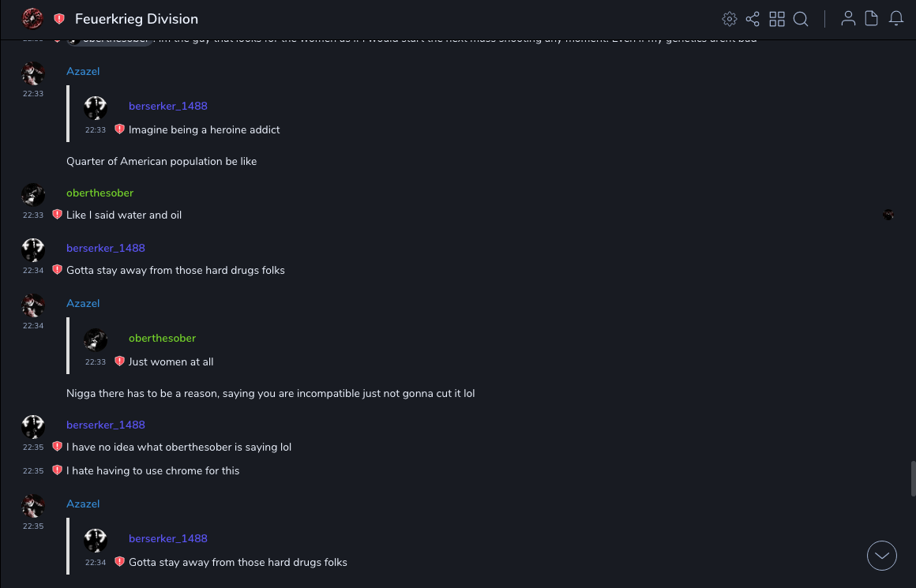
Task: Click oberthesober username above 'water and oil'
Action: (x=99, y=193)
